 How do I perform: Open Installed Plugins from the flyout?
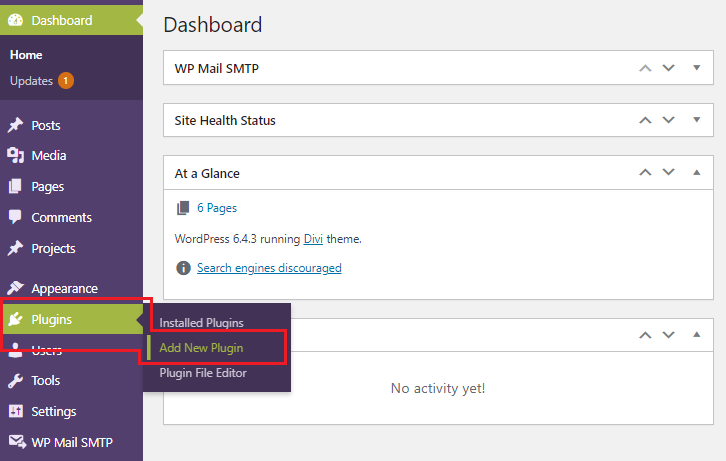[201, 323]
